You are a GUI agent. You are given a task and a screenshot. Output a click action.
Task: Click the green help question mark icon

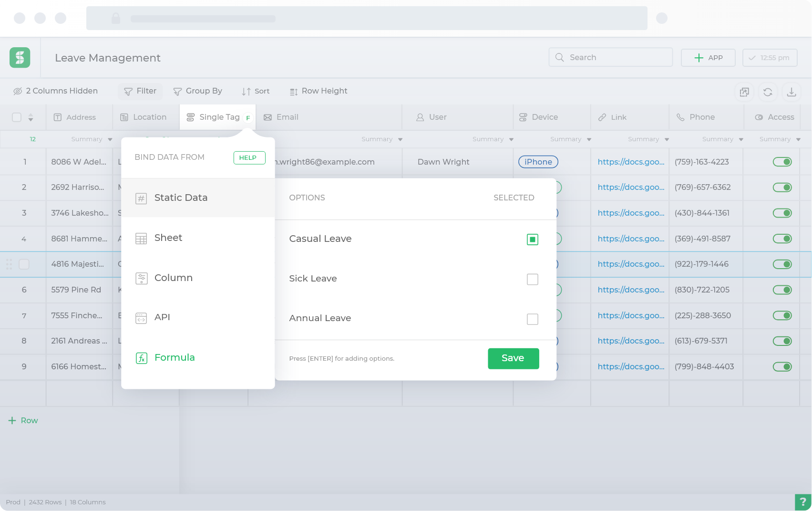coord(802,502)
